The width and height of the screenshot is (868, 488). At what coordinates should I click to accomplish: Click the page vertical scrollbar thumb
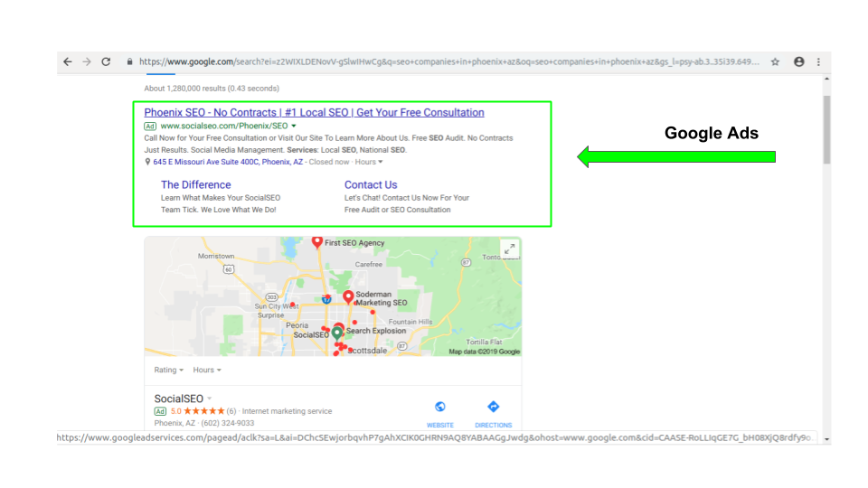826,130
